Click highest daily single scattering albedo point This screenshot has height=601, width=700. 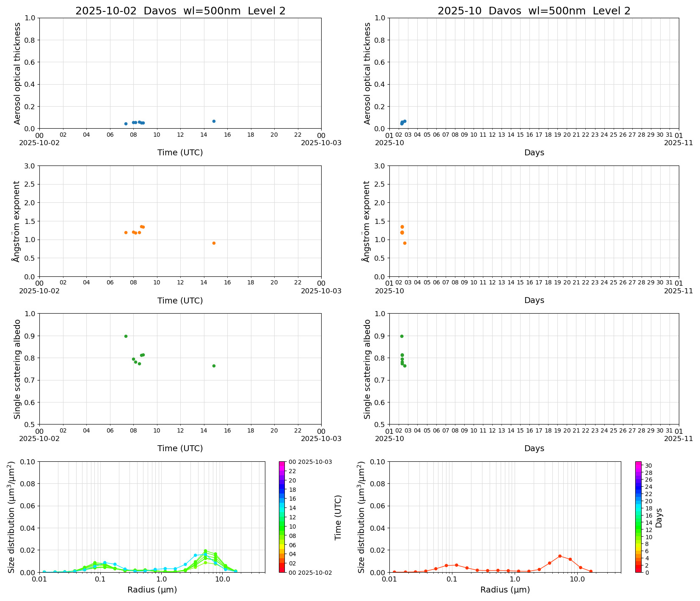coord(126,336)
